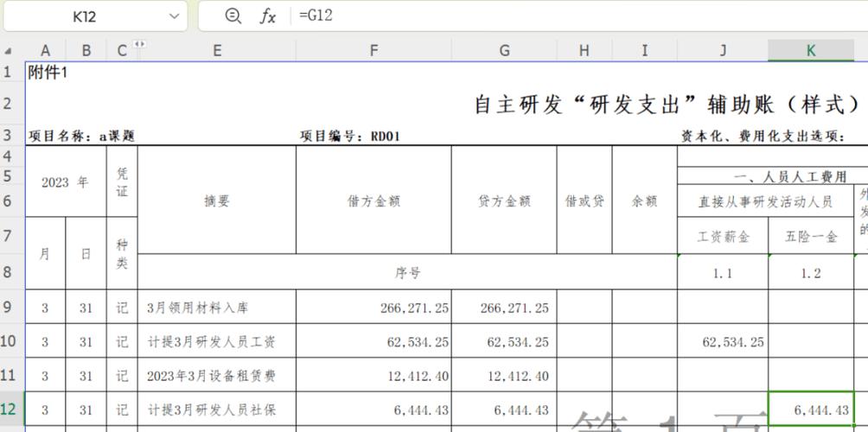Select row 10 header

pos(8,340)
